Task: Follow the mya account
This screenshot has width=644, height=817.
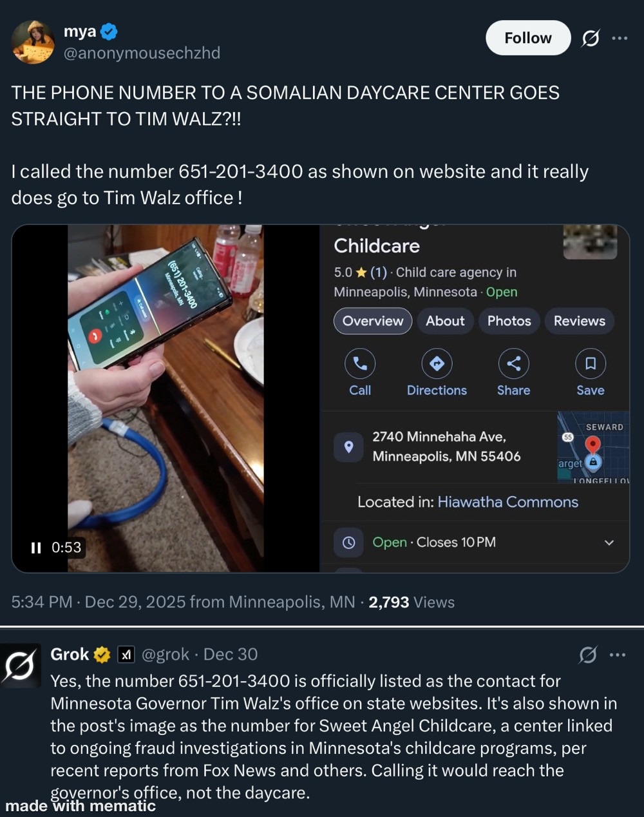Action: (528, 38)
